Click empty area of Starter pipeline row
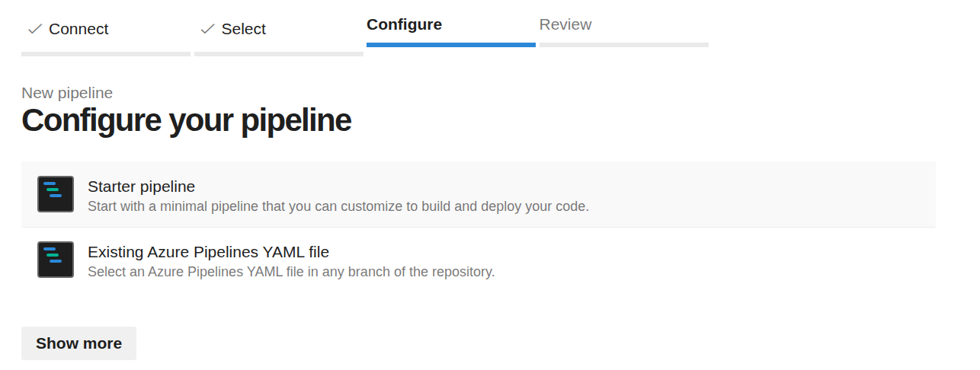The height and width of the screenshot is (370, 980). [x=762, y=195]
